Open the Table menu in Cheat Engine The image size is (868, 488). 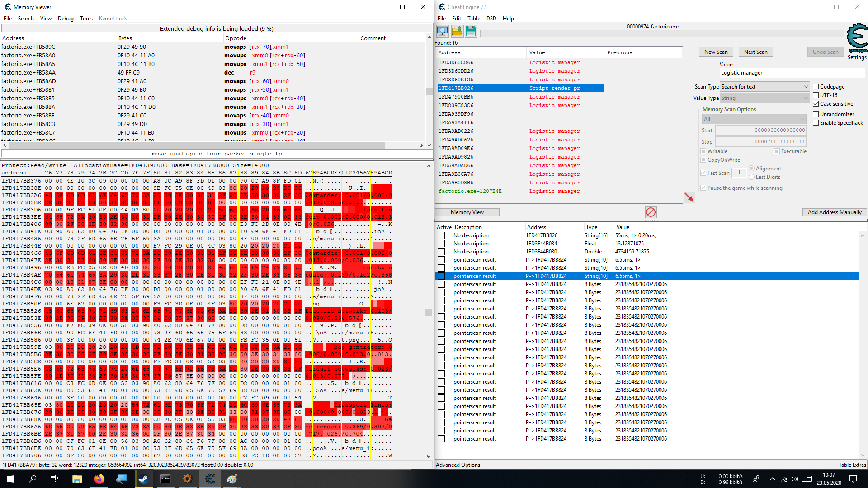474,18
